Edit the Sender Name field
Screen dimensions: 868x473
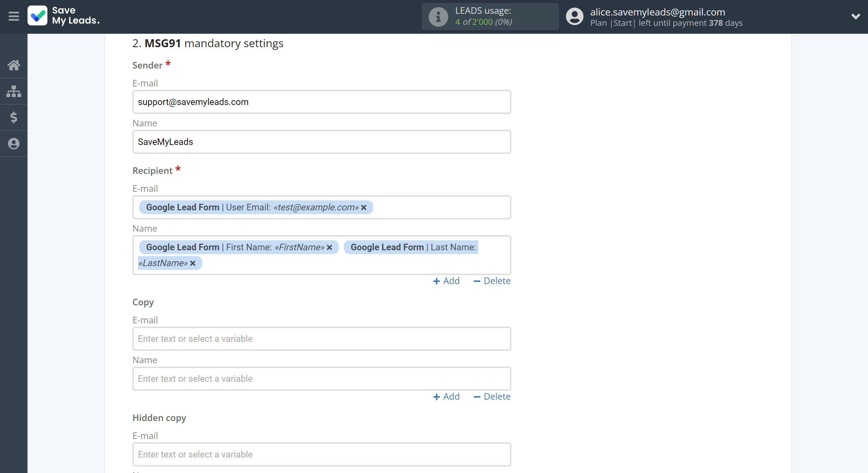point(322,142)
